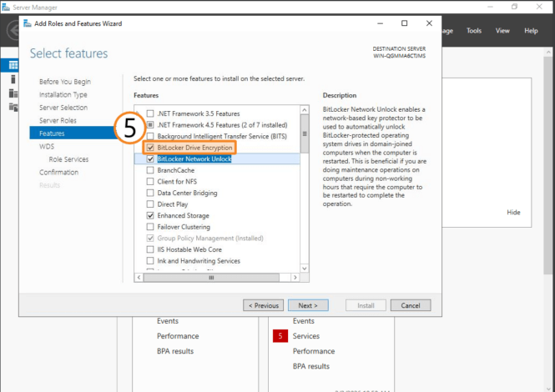The height and width of the screenshot is (392, 555).
Task: Click the Next button
Action: coord(308,305)
